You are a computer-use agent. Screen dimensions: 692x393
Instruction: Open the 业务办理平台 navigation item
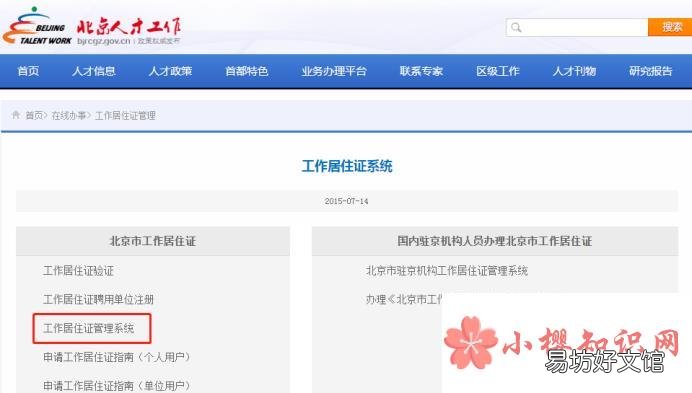coord(334,71)
